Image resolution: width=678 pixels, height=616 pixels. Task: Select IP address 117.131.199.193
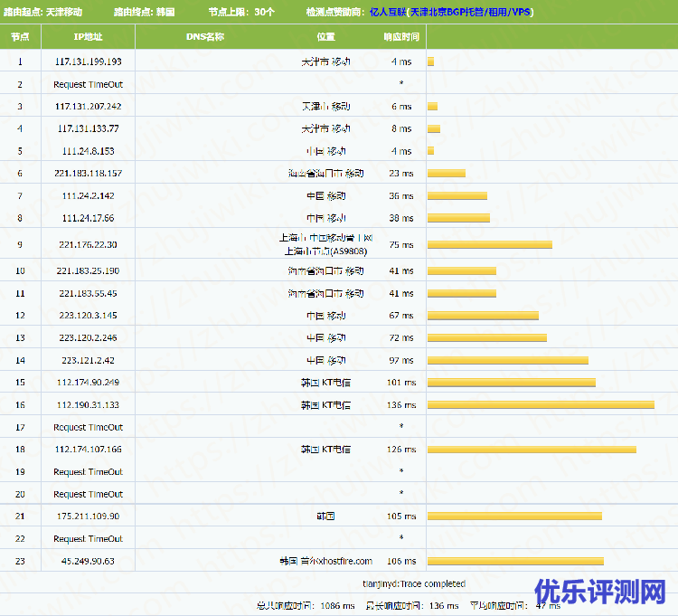pos(88,62)
